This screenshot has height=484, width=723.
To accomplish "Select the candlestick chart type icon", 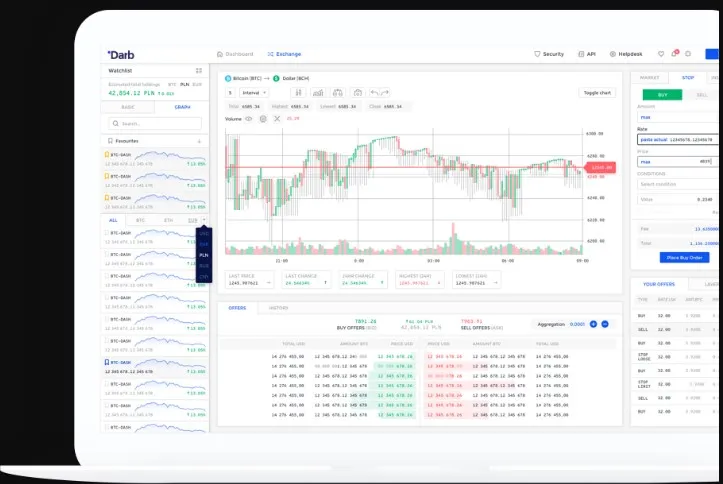I will point(298,93).
